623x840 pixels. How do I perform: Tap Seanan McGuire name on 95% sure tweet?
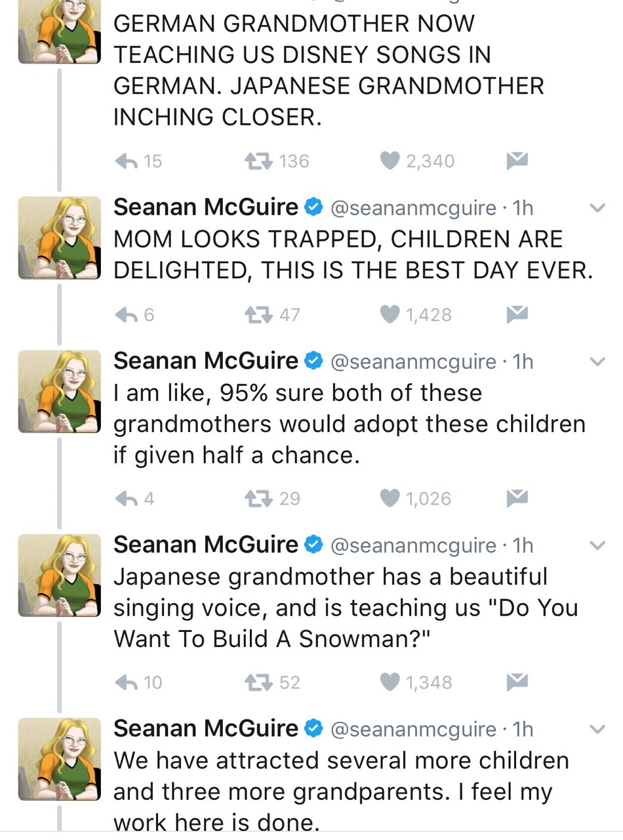point(206,361)
